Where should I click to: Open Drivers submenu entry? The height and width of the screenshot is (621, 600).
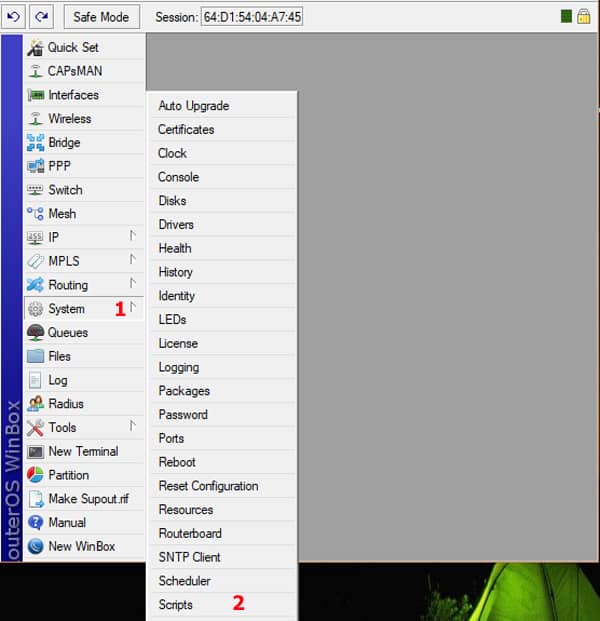[224, 225]
